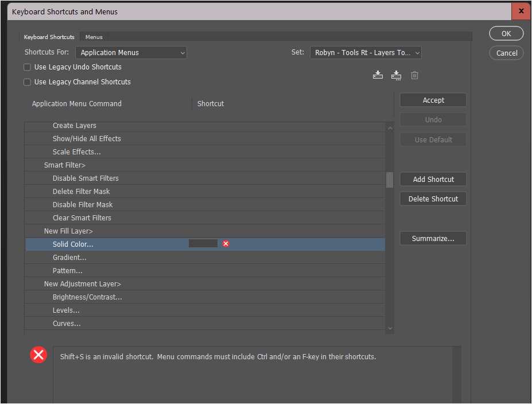
Task: Enable Use Legacy Undo Shortcuts
Action: pos(26,67)
